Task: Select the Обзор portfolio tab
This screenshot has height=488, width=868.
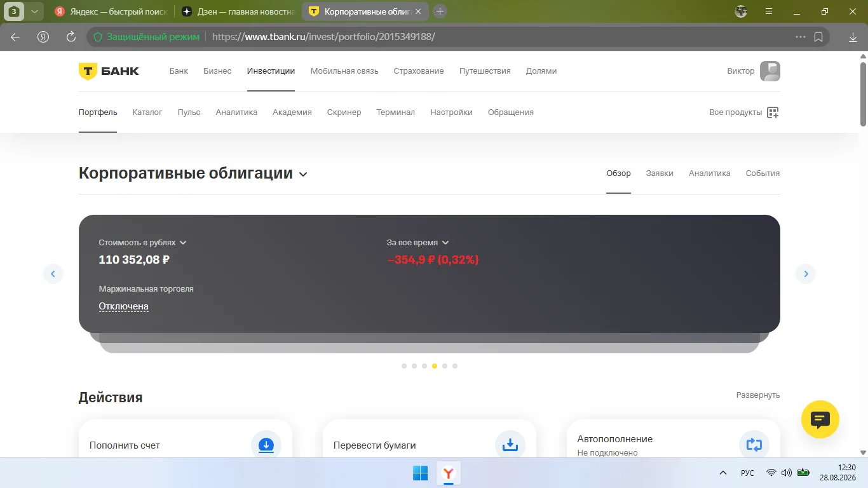Action: [x=618, y=173]
